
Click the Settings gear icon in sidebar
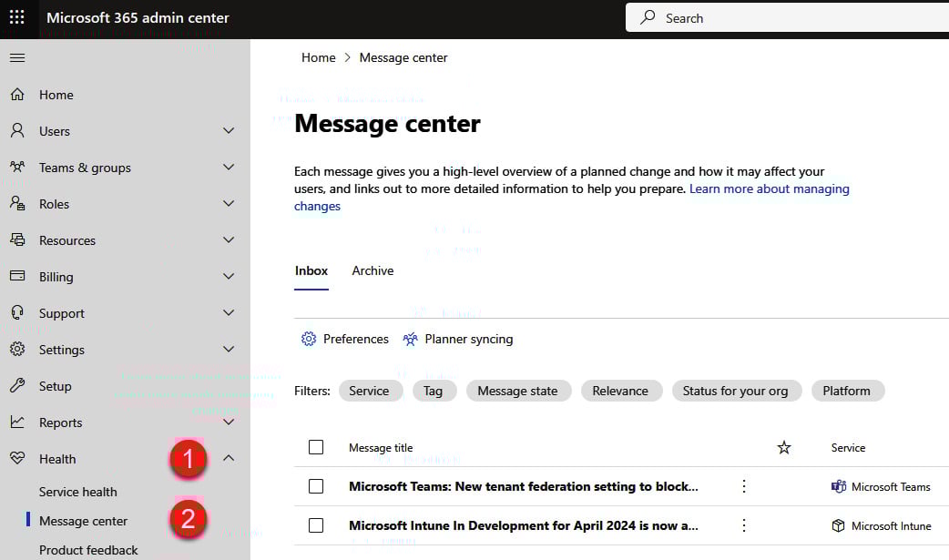pos(17,349)
